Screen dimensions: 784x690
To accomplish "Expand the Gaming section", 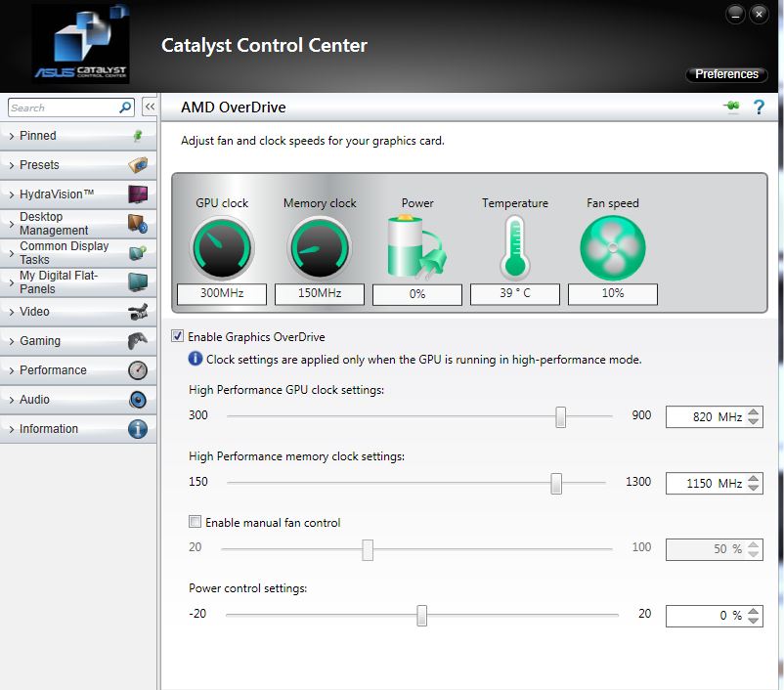I will tap(78, 341).
